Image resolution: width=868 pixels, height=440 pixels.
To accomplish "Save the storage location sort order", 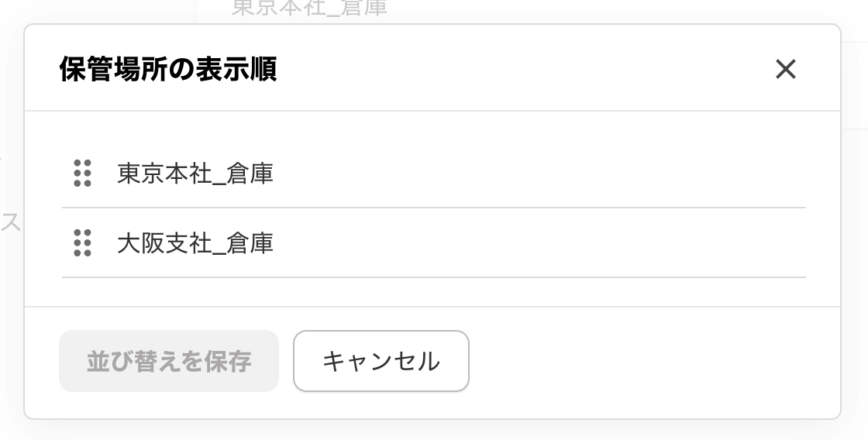I will pyautogui.click(x=169, y=361).
